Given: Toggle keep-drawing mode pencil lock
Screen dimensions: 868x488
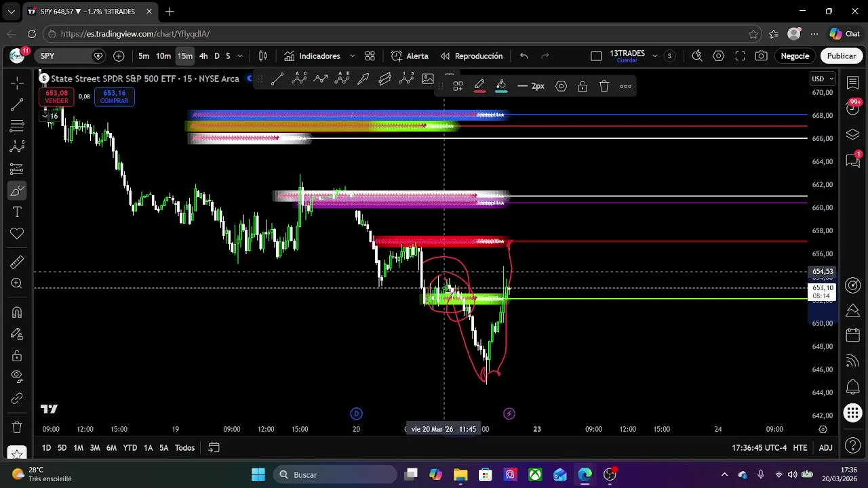Looking at the screenshot, I should coord(17,334).
